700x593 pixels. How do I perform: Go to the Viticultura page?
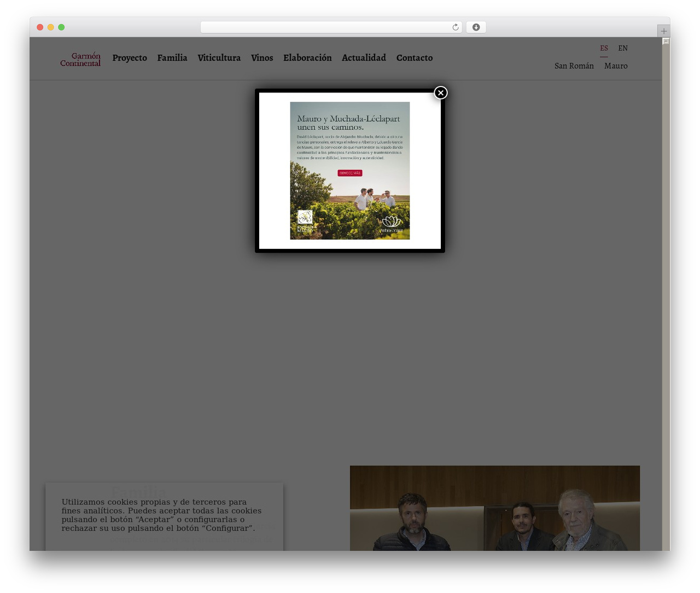(219, 58)
